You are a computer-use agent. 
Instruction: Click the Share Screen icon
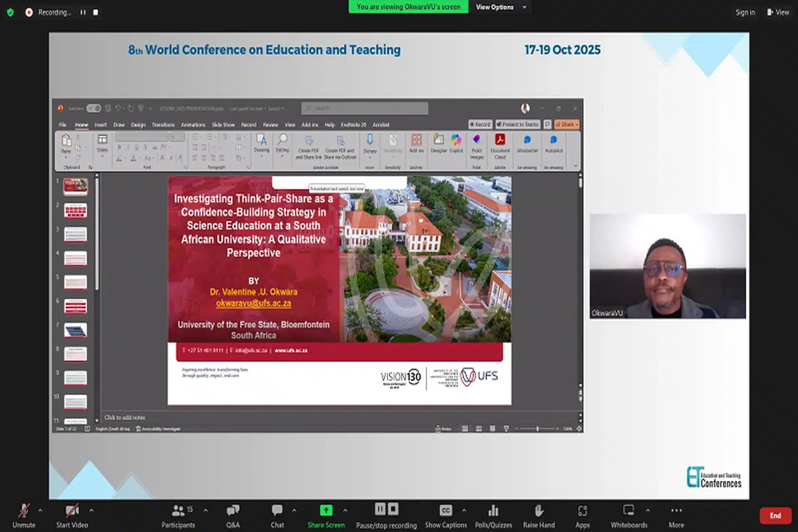tap(326, 511)
